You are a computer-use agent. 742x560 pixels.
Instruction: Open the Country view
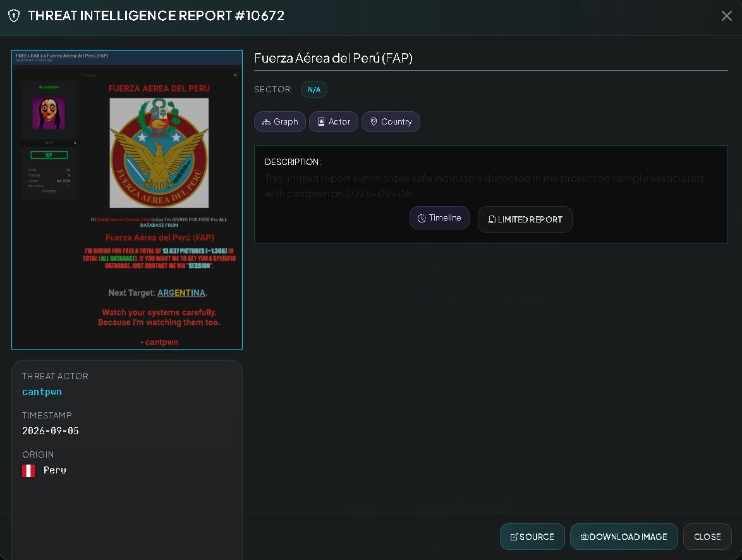coord(391,121)
